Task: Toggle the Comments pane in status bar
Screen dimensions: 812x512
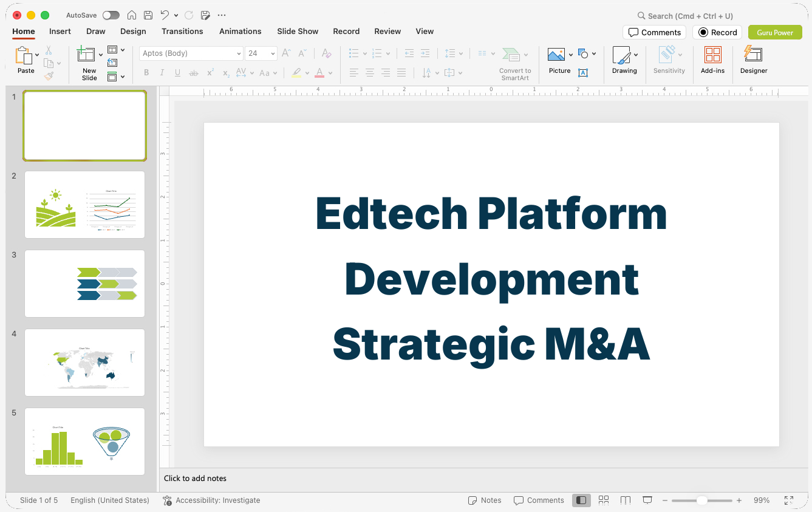Action: click(539, 500)
